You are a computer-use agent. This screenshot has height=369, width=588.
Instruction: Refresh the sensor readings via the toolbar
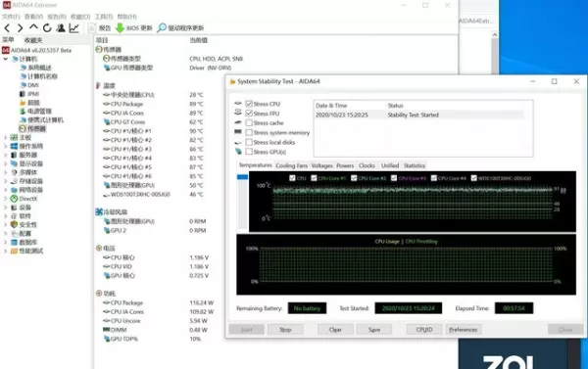[47, 28]
